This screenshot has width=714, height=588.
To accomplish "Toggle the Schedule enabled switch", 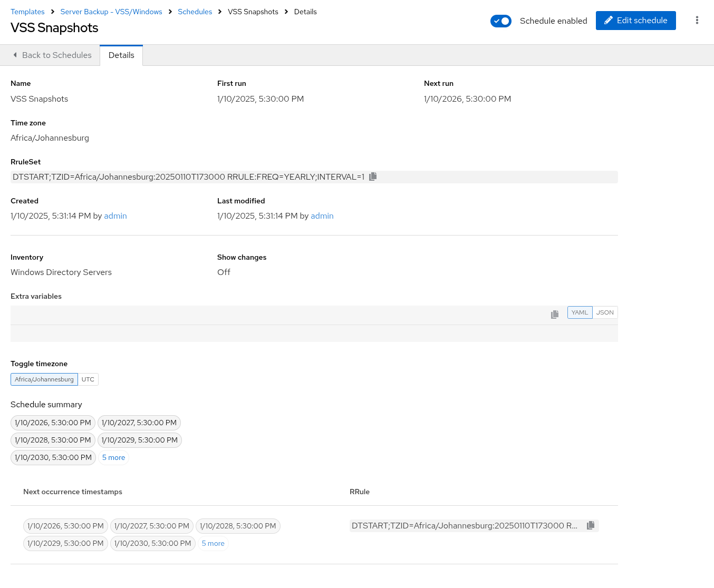I will (x=501, y=21).
